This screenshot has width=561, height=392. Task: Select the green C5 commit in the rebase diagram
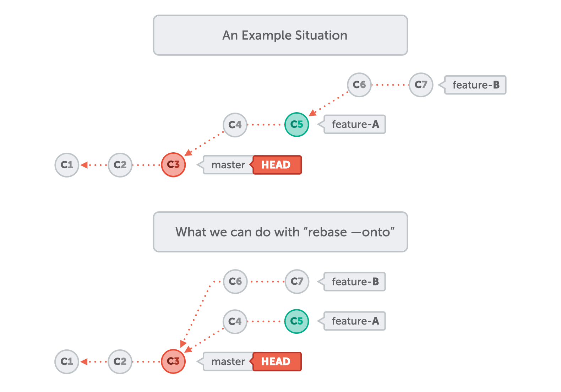click(296, 321)
